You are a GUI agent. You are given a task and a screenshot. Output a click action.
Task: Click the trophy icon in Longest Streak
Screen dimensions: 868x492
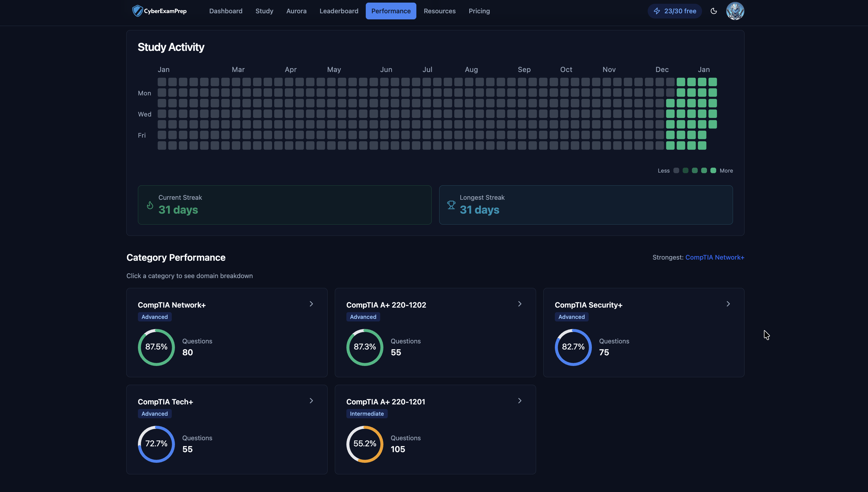tap(451, 205)
